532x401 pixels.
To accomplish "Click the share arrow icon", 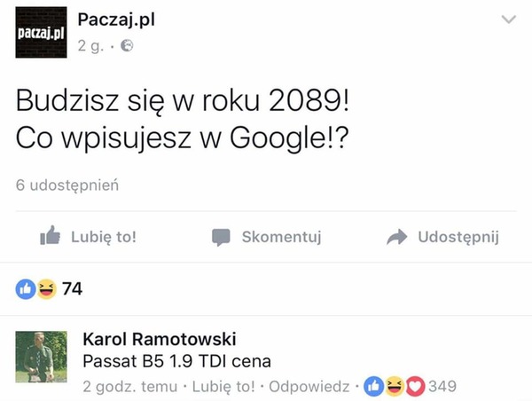I will click(396, 237).
